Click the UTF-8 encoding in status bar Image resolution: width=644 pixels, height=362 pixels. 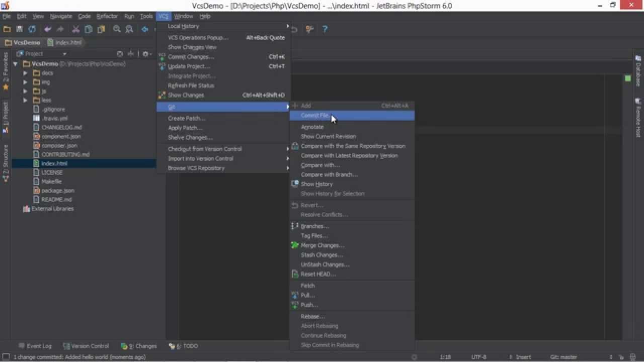[478, 357]
